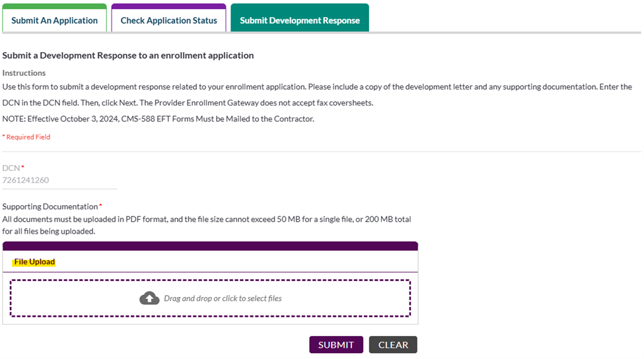Click the cloud upload icon
The height and width of the screenshot is (359, 644).
(x=149, y=298)
